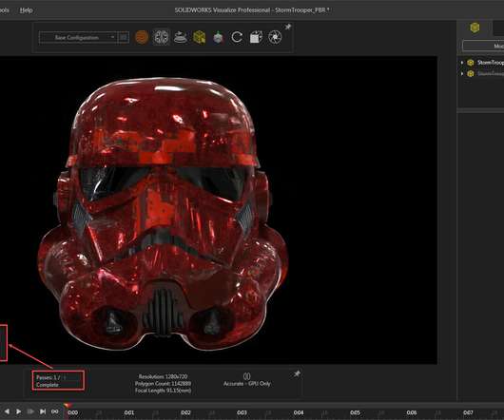The width and height of the screenshot is (504, 420).
Task: Click the 0:06 mark on the timeline
Action: click(x=412, y=412)
